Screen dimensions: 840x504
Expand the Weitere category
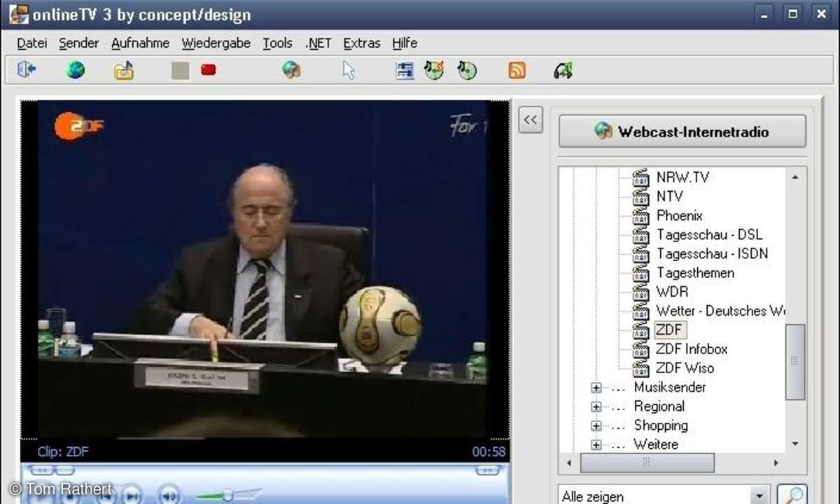(596, 444)
